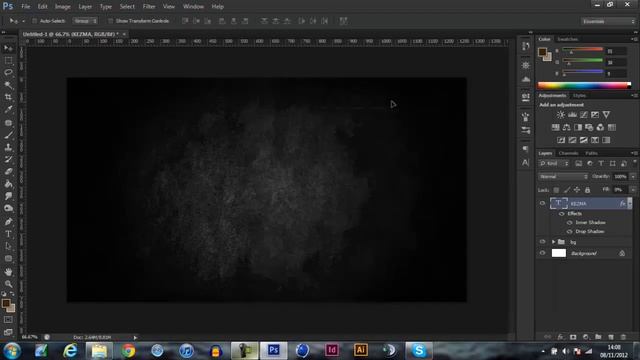Toggle Show Transform Controls checkbox

[x=110, y=21]
